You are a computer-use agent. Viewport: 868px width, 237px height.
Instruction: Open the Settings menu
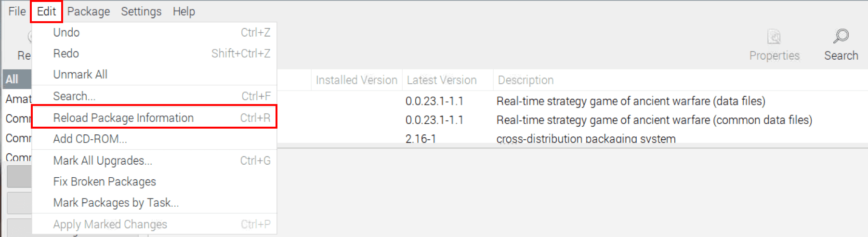141,11
